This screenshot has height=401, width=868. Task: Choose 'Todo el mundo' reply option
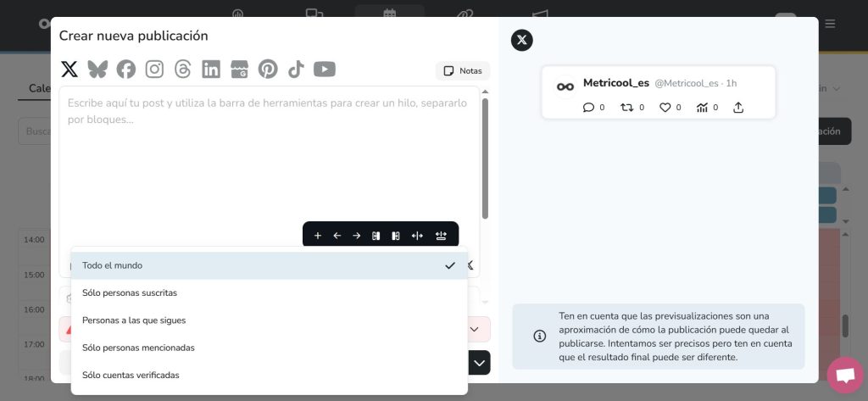[x=269, y=266]
